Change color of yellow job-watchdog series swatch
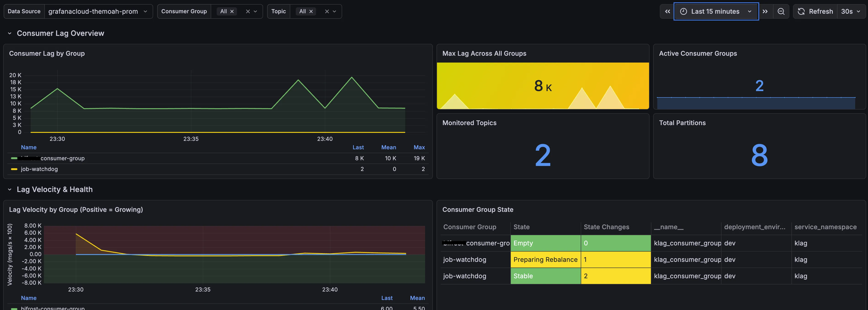 (14, 169)
